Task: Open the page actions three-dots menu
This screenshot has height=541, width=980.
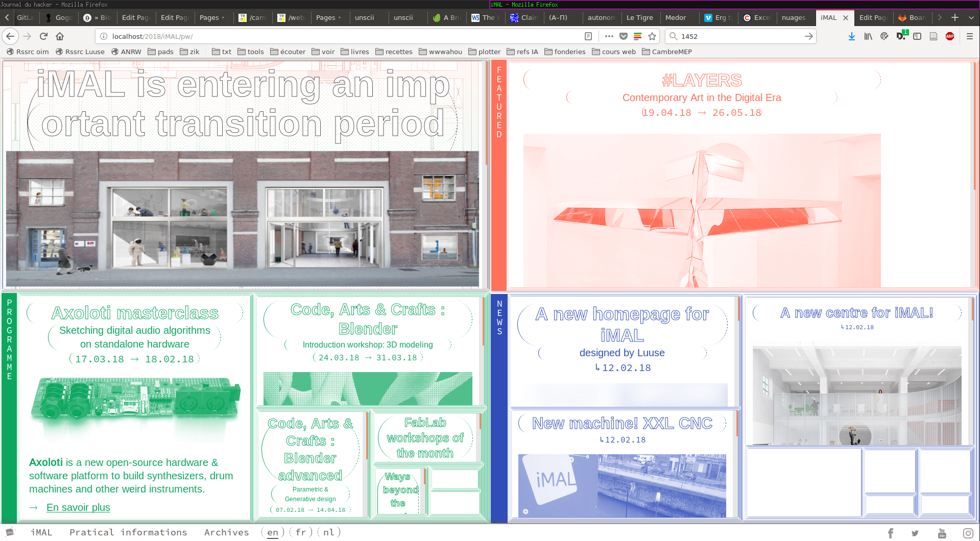Action: pos(609,36)
